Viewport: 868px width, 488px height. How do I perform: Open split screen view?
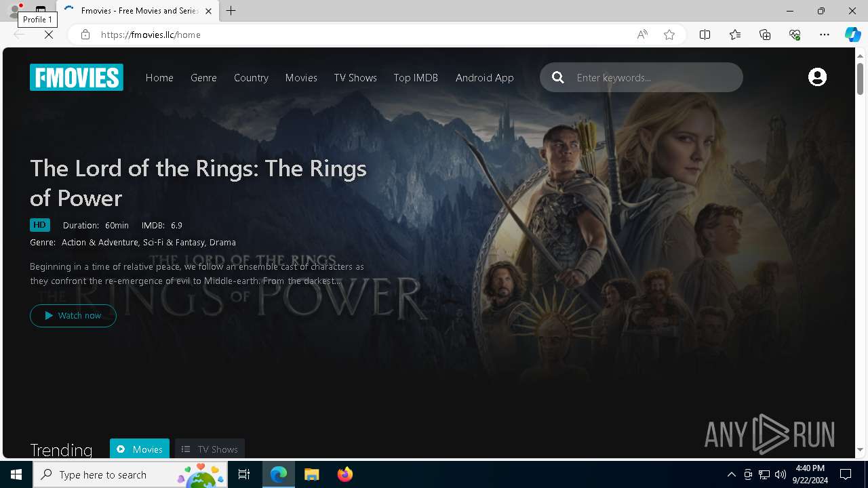pyautogui.click(x=705, y=35)
